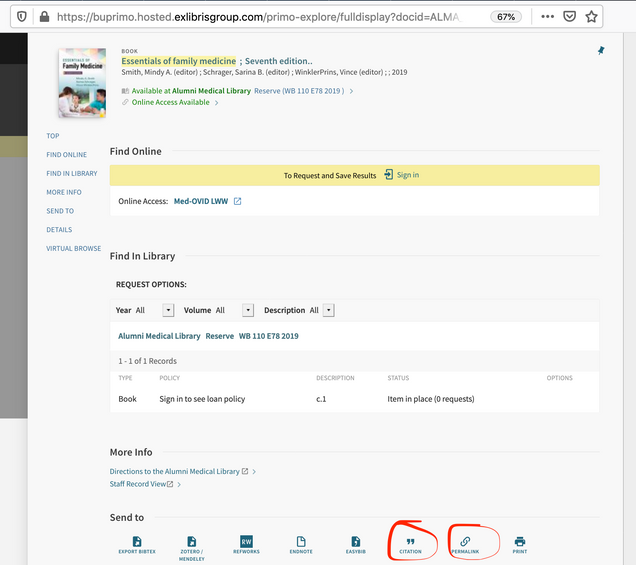Open the Volume filter dropdown
The height and width of the screenshot is (565, 636).
[x=248, y=310]
